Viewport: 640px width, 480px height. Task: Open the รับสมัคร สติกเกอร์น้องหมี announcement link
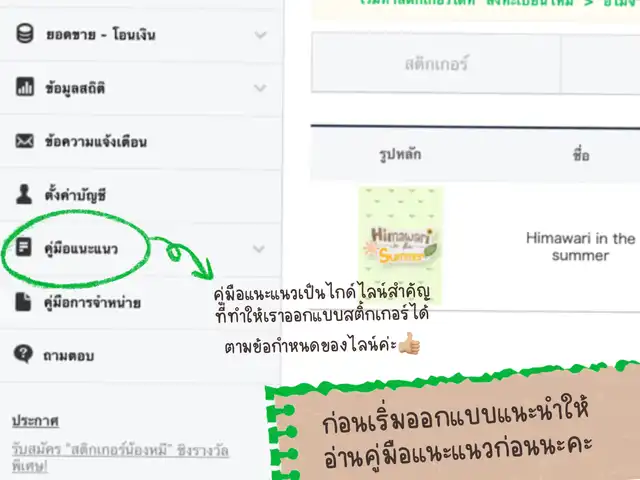120,458
